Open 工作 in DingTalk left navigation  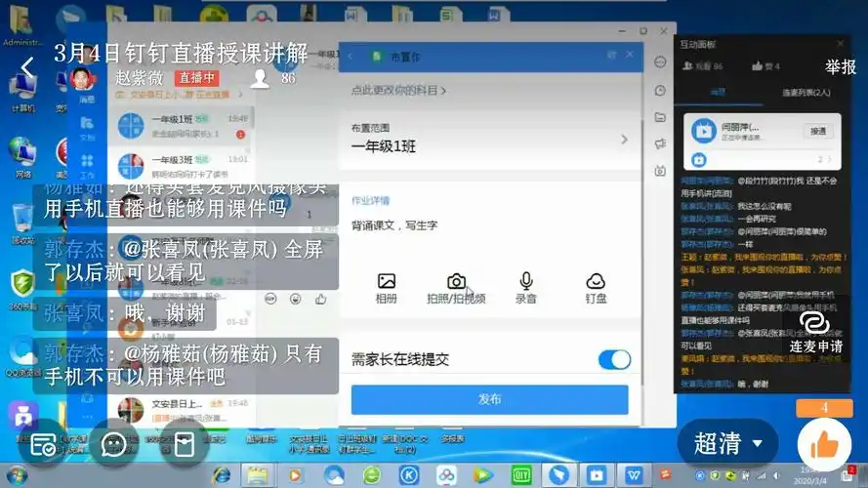(87, 167)
